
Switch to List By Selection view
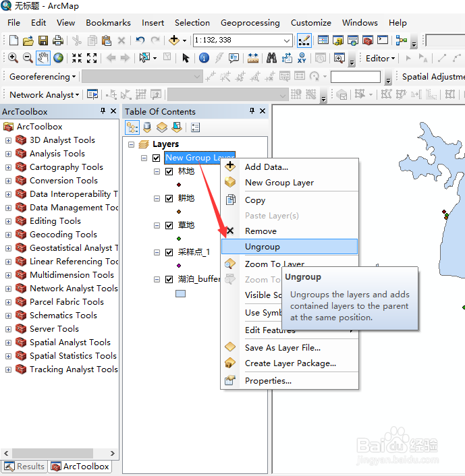(177, 127)
